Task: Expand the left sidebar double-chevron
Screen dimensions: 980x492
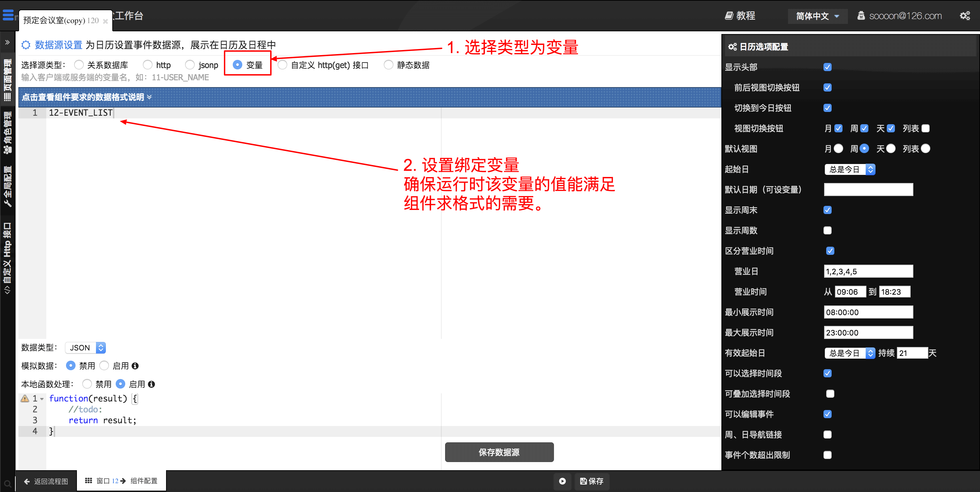Action: pos(7,42)
